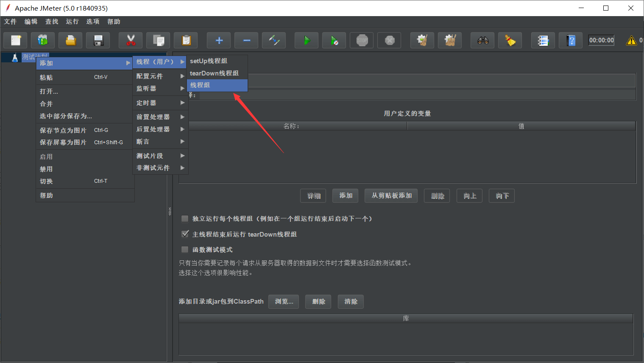Viewport: 644px width, 363px height.
Task: Select 线程组 in the thread submenu
Action: click(x=217, y=85)
